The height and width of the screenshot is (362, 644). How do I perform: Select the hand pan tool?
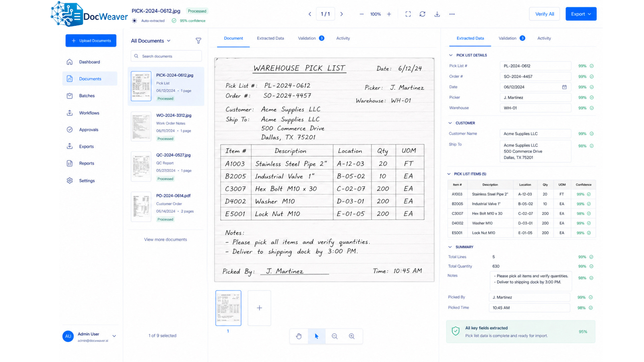point(299,336)
